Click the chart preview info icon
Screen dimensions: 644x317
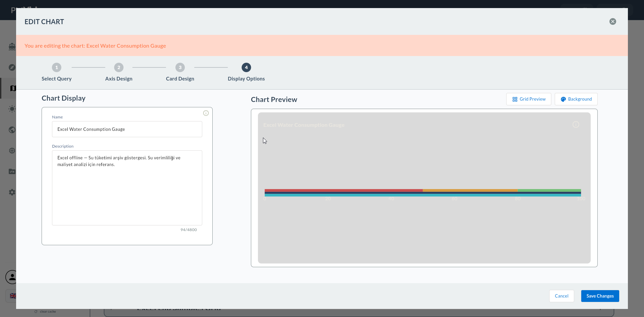point(576,124)
